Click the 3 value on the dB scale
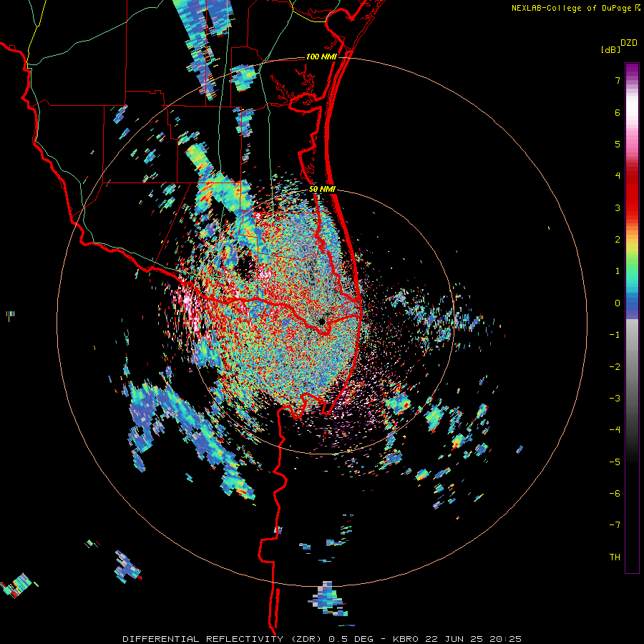This screenshot has height=644, width=644. click(618, 208)
